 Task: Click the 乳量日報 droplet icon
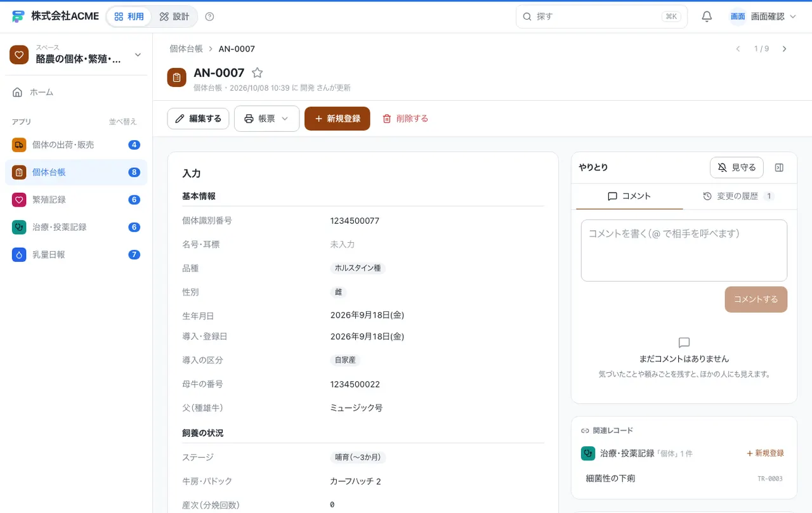coord(19,254)
